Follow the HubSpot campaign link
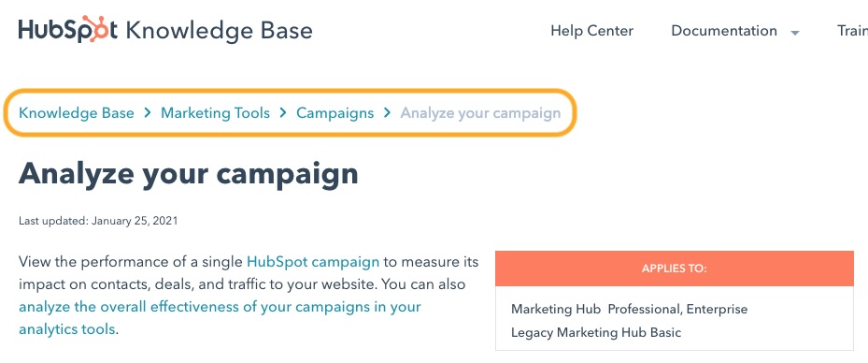The image size is (868, 363). tap(313, 262)
